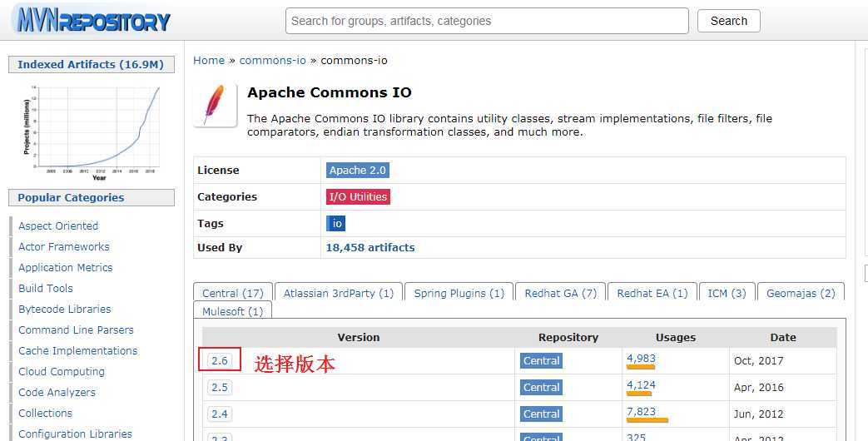The height and width of the screenshot is (441, 868).
Task: Open the Apache 2.0 license tag
Action: pyautogui.click(x=358, y=171)
